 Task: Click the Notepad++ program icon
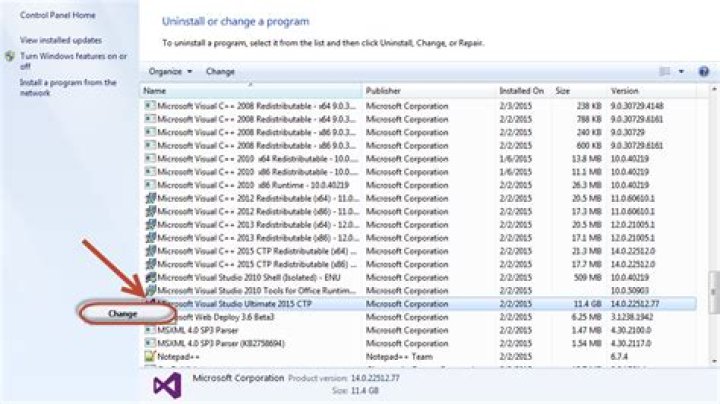150,356
